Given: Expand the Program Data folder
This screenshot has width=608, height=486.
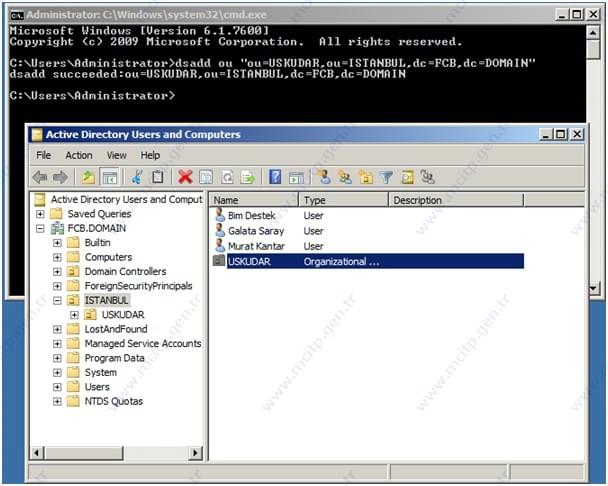Looking at the screenshot, I should pos(57,358).
